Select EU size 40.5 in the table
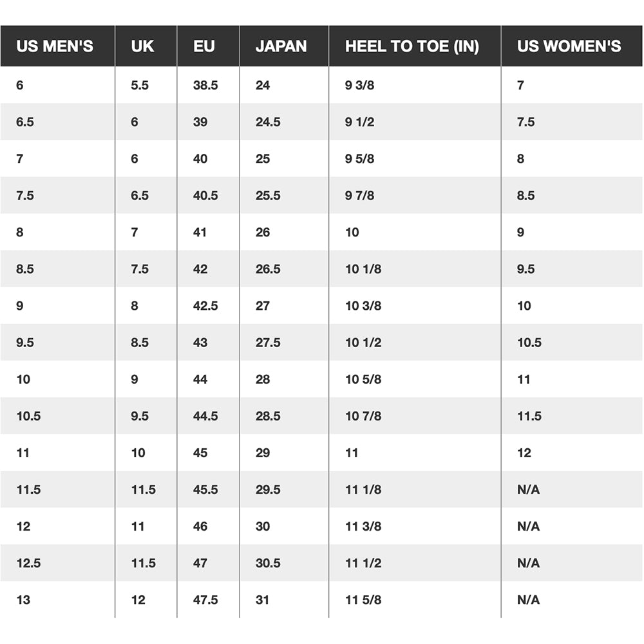The width and height of the screenshot is (644, 644). tap(205, 195)
